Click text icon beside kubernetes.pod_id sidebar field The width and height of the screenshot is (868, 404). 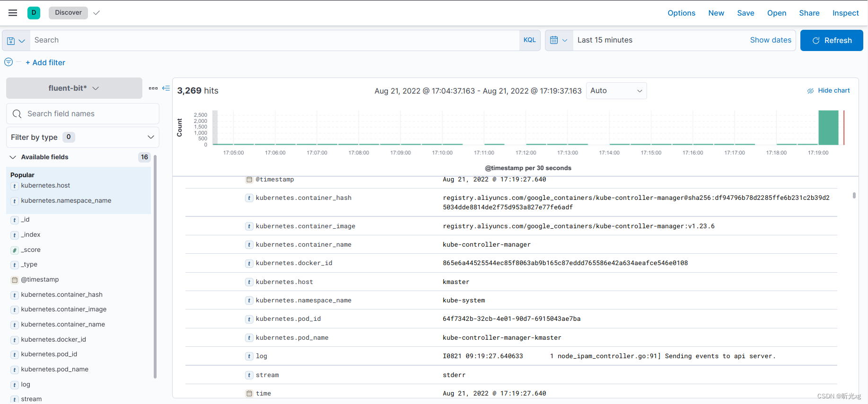click(x=15, y=355)
